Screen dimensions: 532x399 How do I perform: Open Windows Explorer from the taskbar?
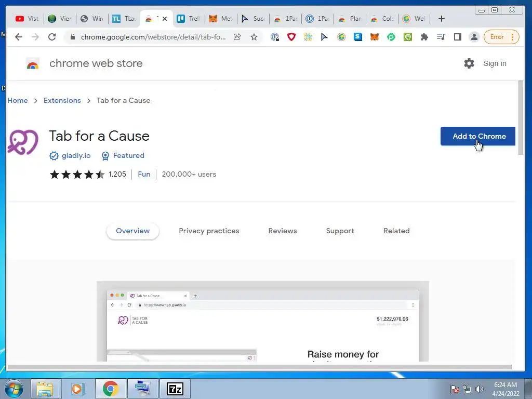(x=45, y=389)
